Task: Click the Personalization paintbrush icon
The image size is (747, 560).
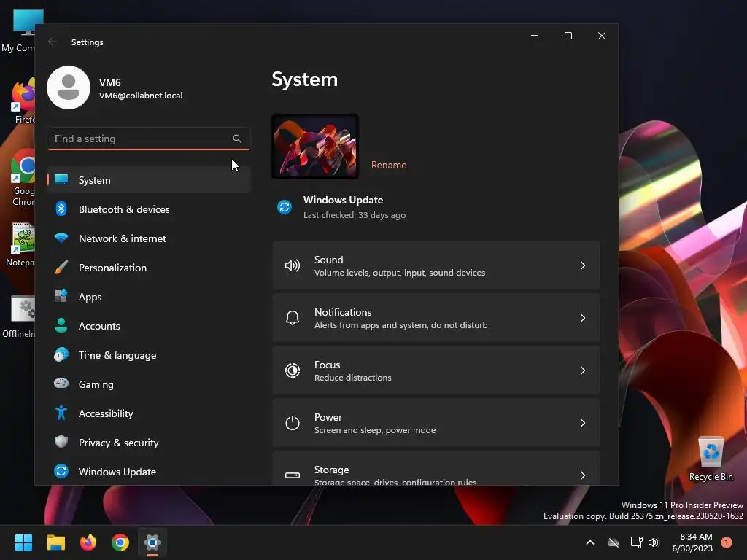Action: point(61,267)
